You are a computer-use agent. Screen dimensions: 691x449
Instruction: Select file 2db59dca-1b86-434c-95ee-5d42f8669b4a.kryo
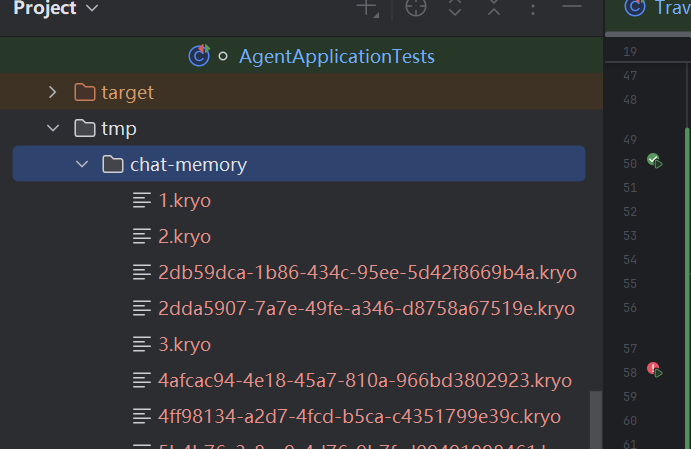368,273
